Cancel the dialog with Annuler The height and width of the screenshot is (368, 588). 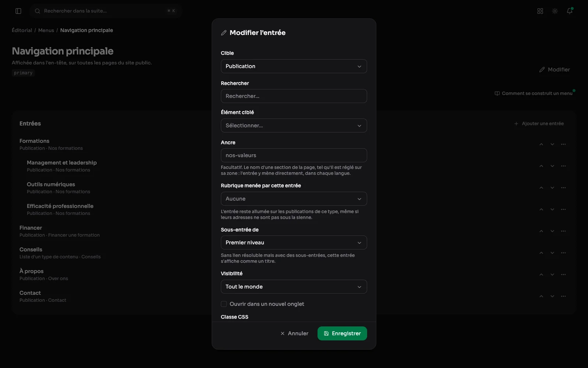tap(294, 333)
